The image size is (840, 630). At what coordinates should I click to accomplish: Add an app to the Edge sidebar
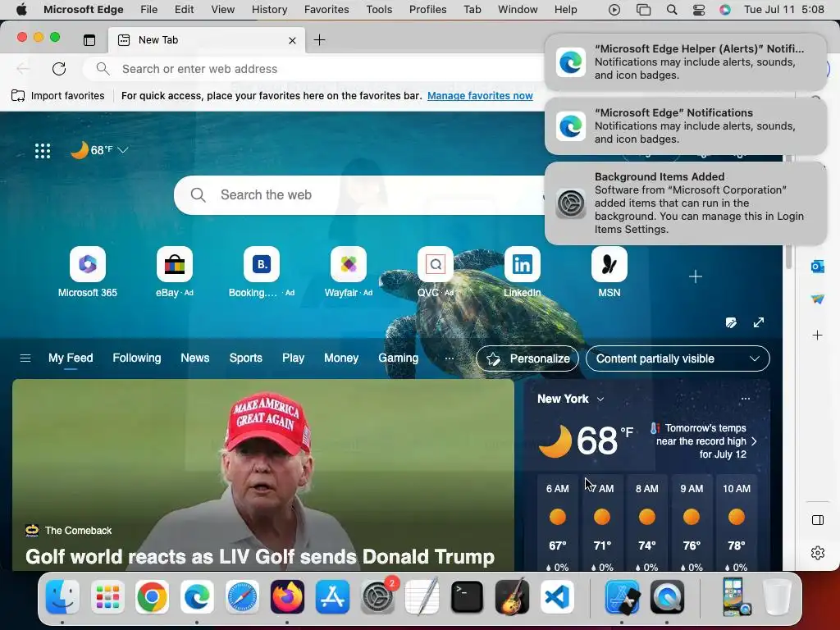pos(818,336)
